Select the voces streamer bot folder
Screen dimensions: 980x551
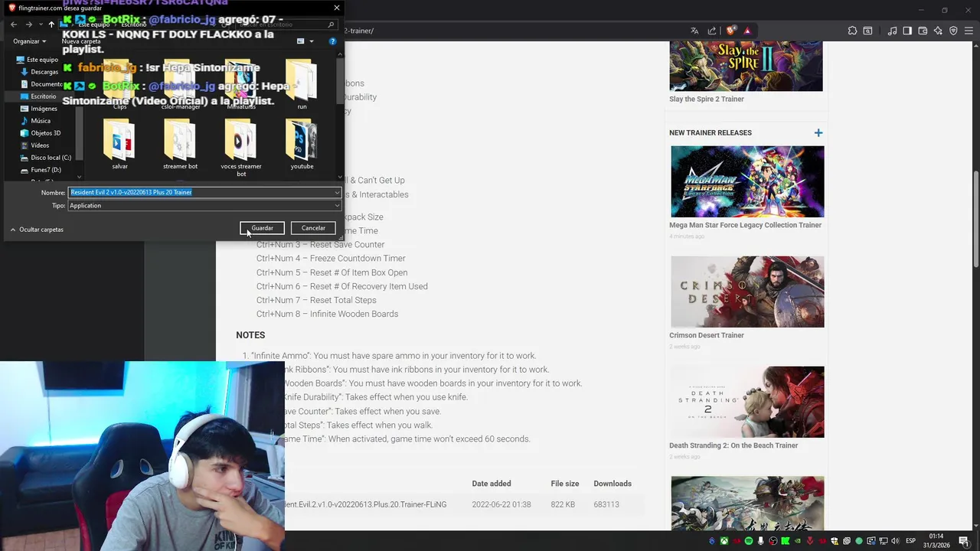pyautogui.click(x=241, y=149)
